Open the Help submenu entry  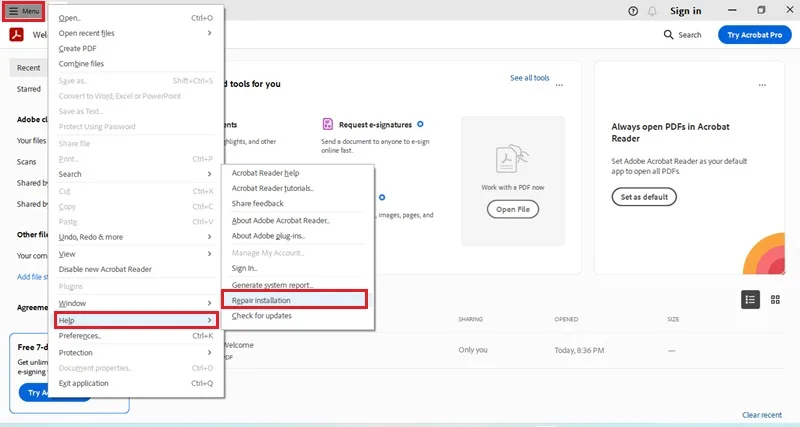pos(136,320)
